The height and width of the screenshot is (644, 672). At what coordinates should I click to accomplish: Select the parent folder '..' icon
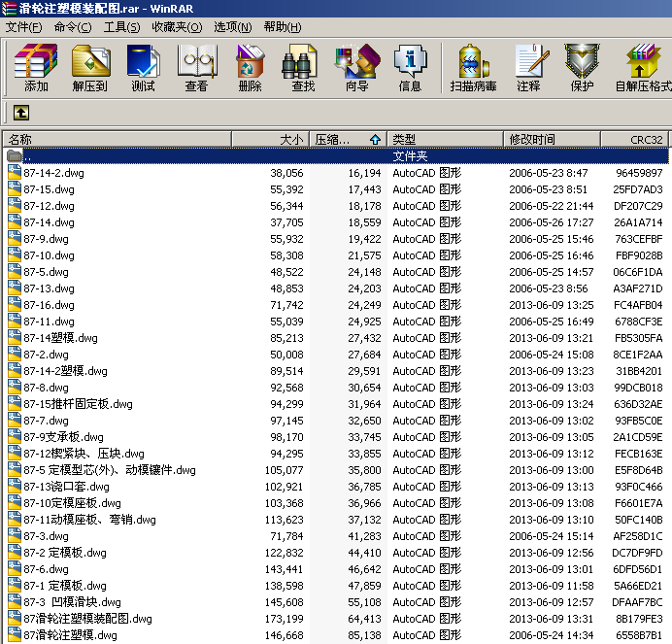15,156
